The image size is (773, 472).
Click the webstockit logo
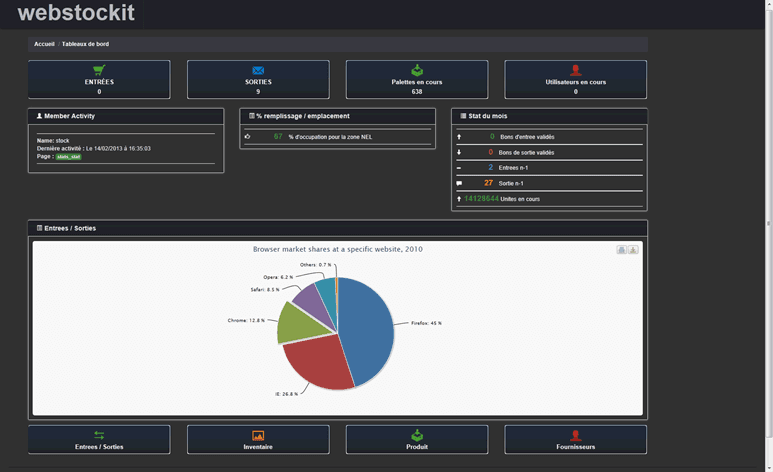(74, 14)
